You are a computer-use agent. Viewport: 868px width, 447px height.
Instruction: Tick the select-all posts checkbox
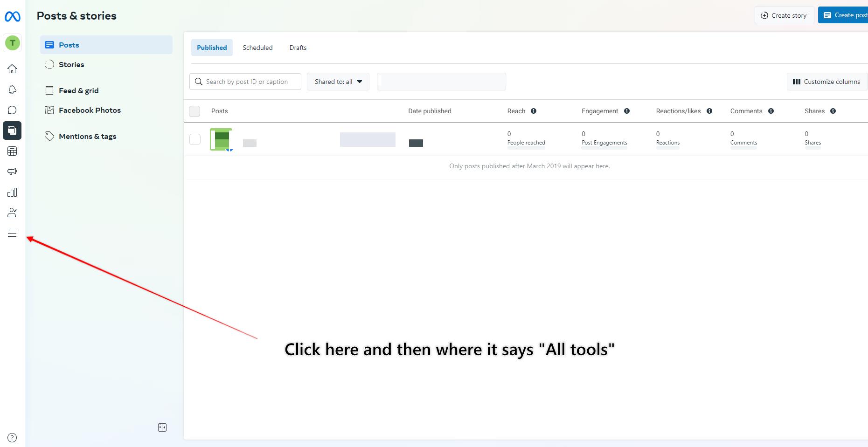point(194,111)
